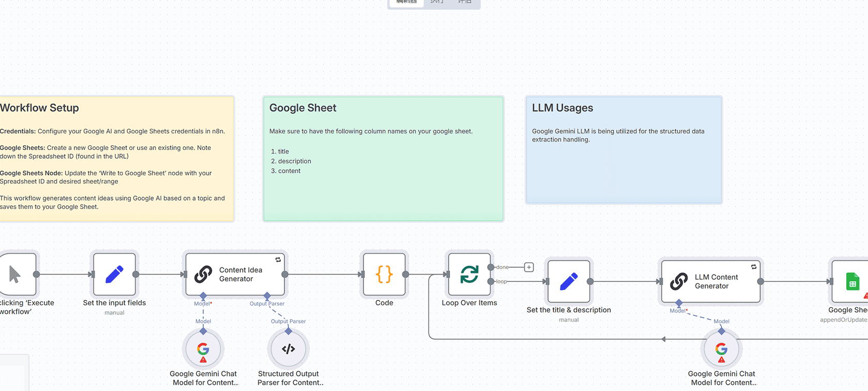Viewport: 868px width, 391px height.
Task: Click Gemini Chat Model under Content Idea Generator
Action: (x=203, y=349)
